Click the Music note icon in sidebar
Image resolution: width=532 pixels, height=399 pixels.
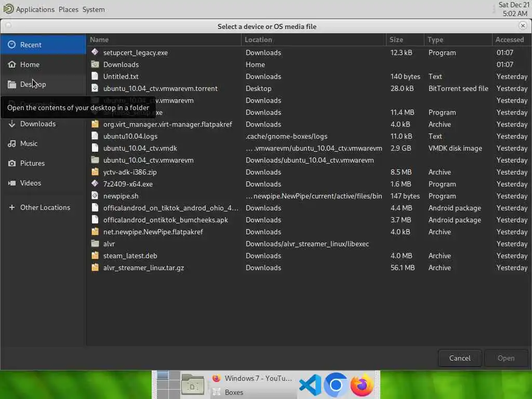12,143
